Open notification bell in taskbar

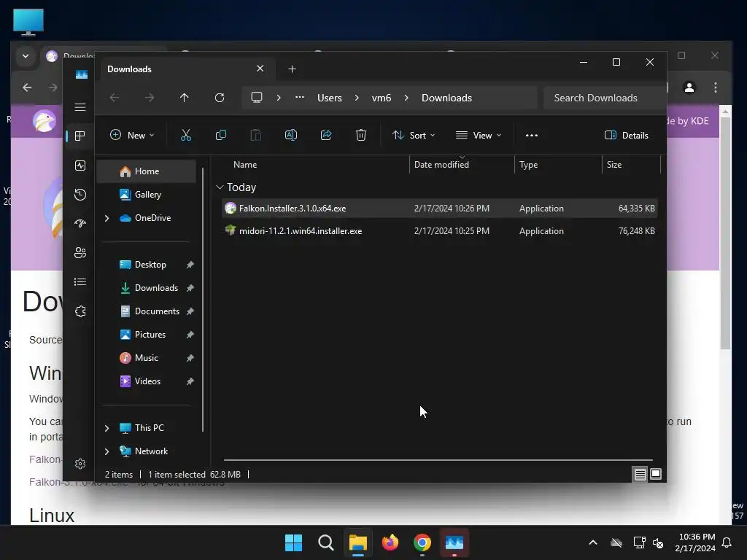[727, 542]
